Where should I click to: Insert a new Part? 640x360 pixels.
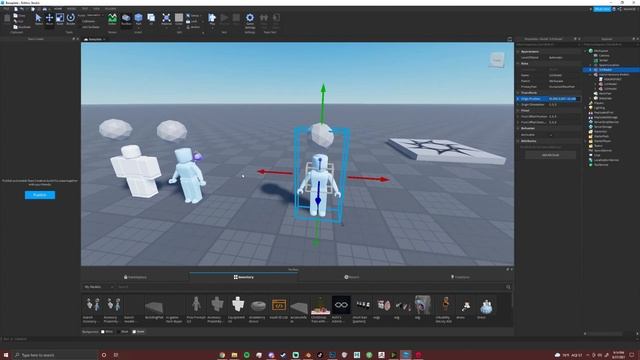[x=138, y=19]
